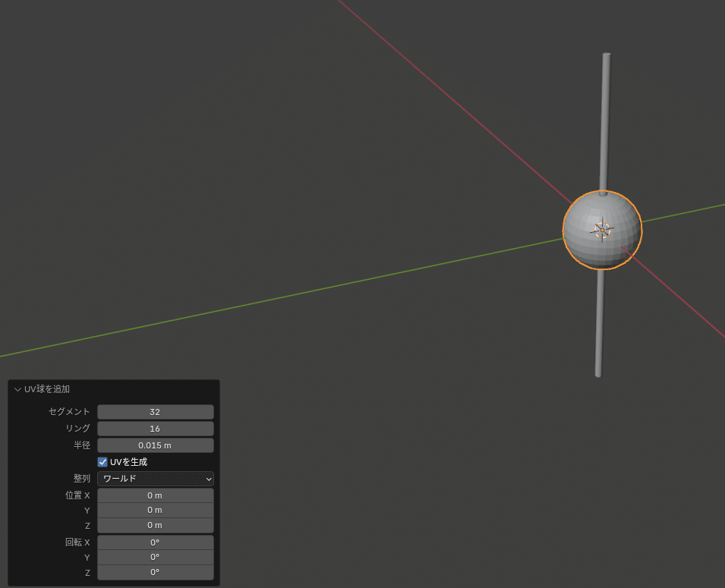Image resolution: width=725 pixels, height=588 pixels.
Task: Click the 回転 X angle field
Action: pos(156,542)
